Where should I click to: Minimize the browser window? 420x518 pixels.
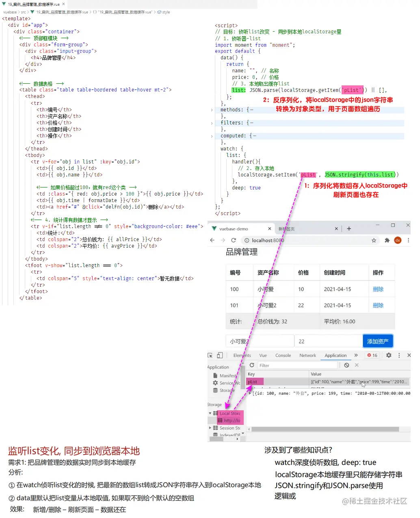pos(378,225)
